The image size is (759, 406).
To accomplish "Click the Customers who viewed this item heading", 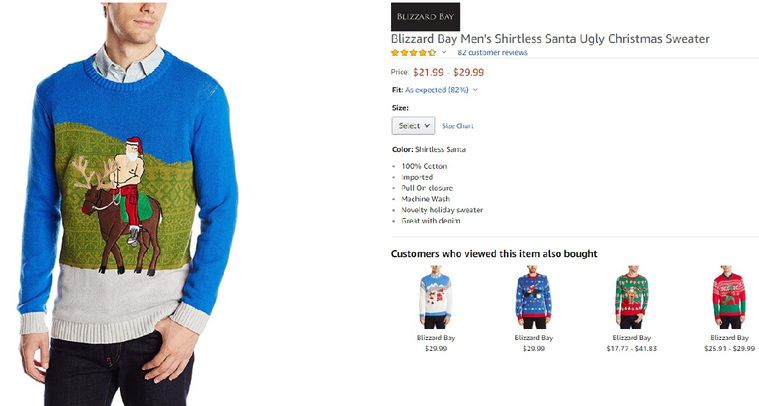I will pyautogui.click(x=494, y=254).
